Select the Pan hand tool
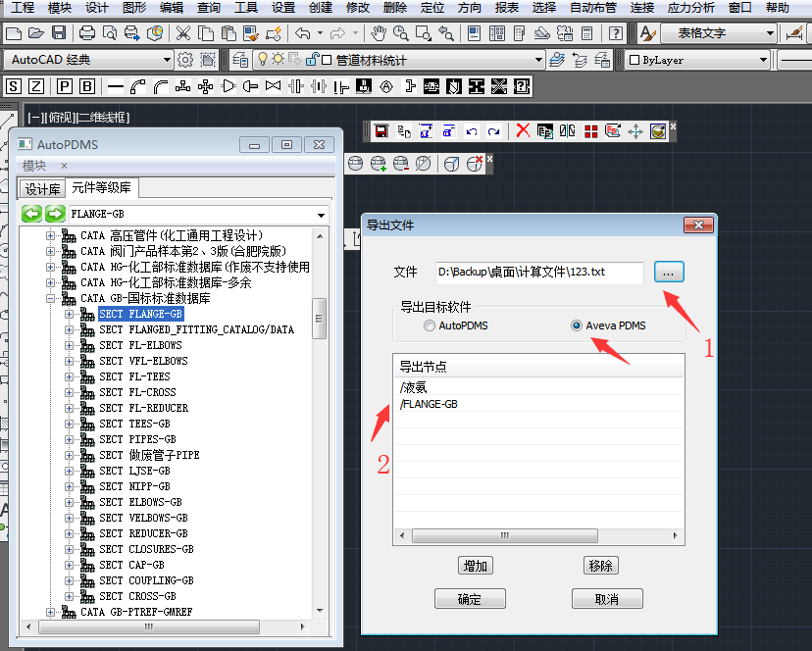Screen dimensions: 812x651 [x=379, y=34]
